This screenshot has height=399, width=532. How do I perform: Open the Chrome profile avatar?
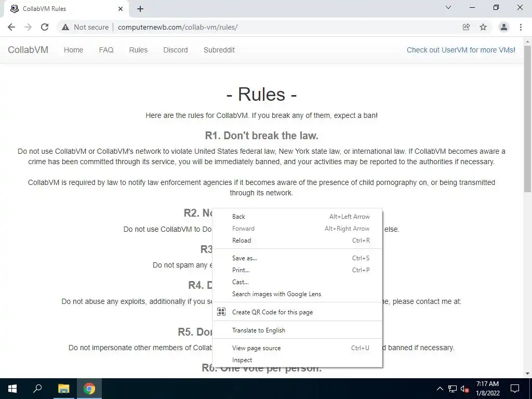[504, 27]
